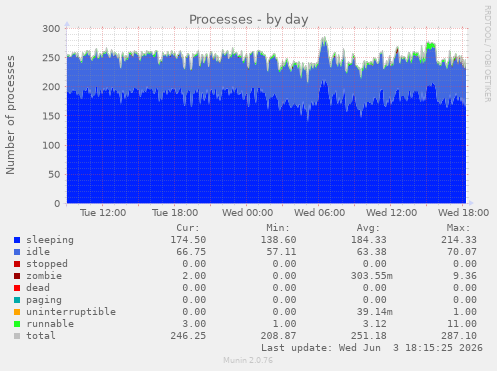Click total current value 246.25
Image resolution: width=497 pixels, height=371 pixels.
click(x=188, y=336)
